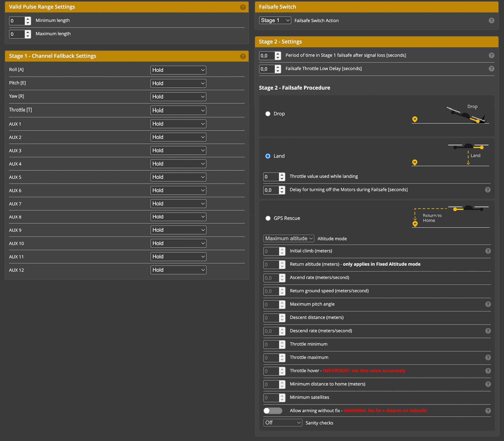
Task: Open Altitude mode dropdown
Action: pyautogui.click(x=288, y=239)
